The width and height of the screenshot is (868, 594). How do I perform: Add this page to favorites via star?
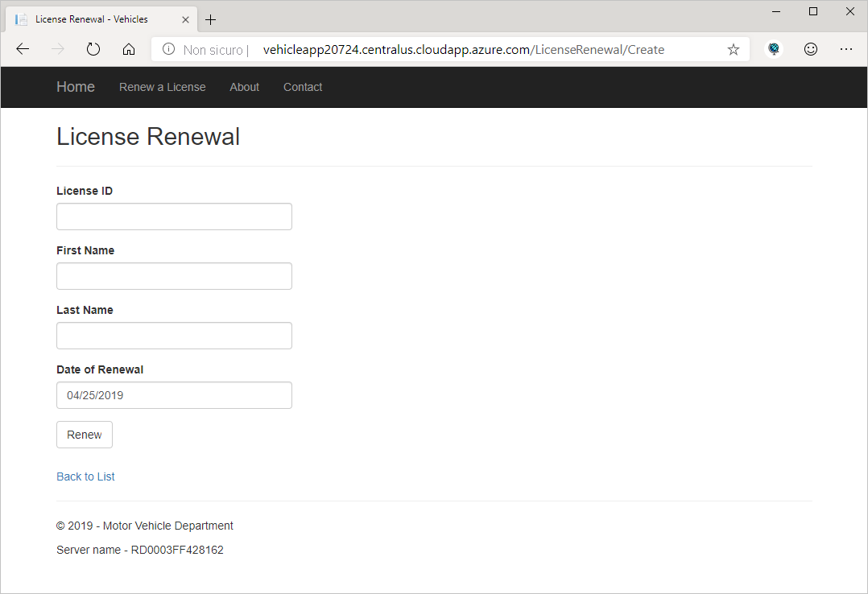coord(733,49)
